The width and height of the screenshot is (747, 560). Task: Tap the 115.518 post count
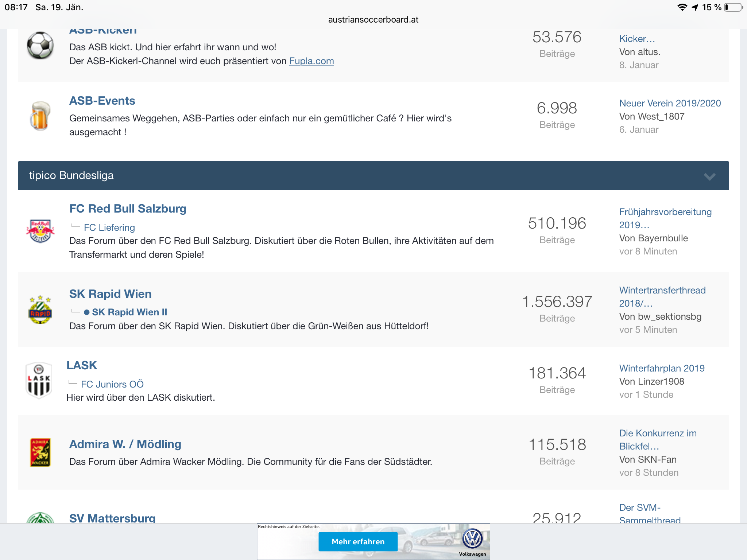coord(557,444)
